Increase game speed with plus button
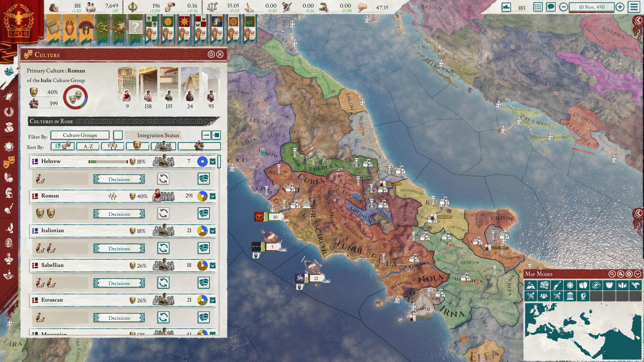Viewport: 644px width, 362px height. point(620,7)
